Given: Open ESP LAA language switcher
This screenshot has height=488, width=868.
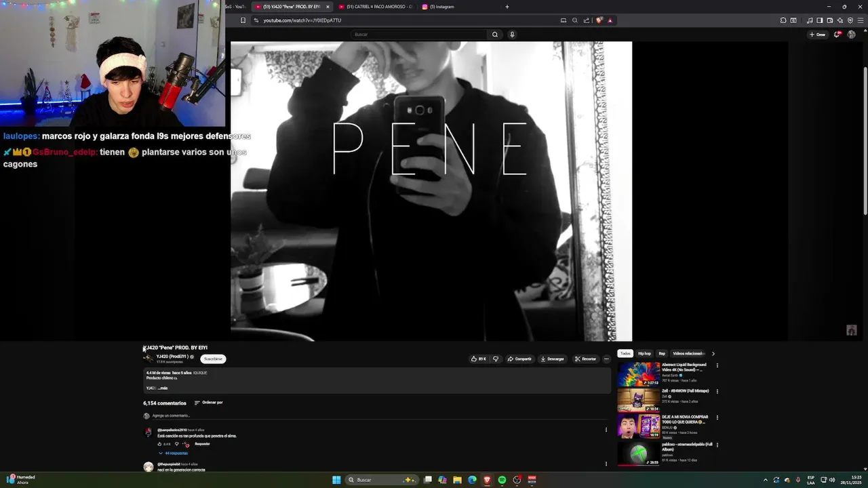Looking at the screenshot, I should (811, 480).
